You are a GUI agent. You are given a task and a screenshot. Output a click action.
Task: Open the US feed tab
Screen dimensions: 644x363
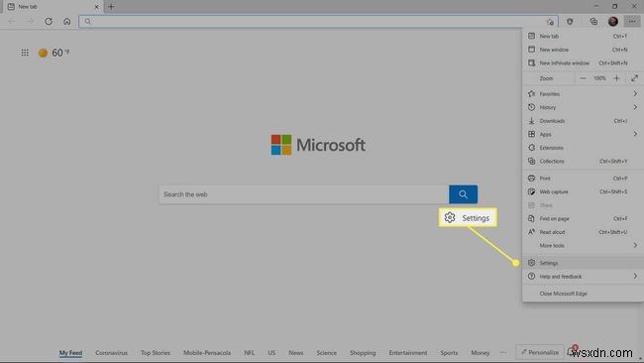271,353
